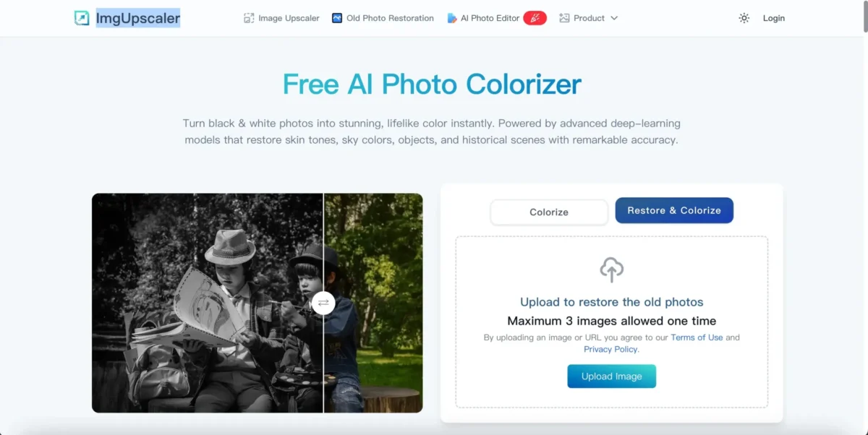Open the Terms of Use link

(x=697, y=337)
